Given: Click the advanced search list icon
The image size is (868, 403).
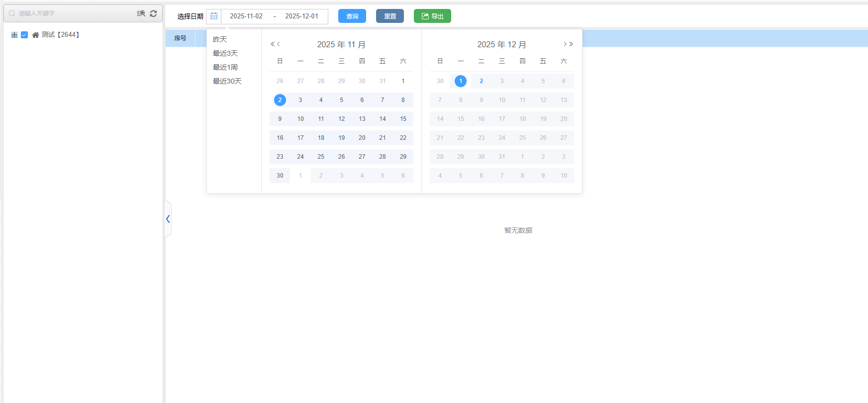Looking at the screenshot, I should [x=141, y=13].
